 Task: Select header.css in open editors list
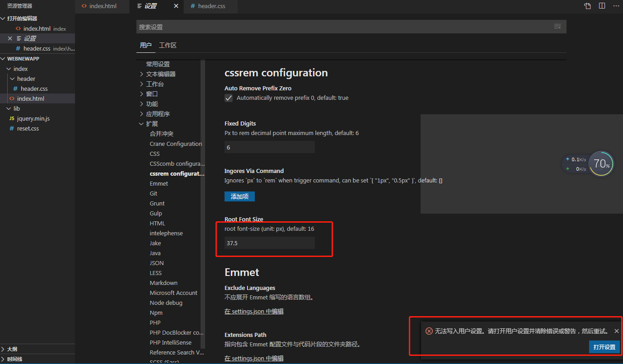tap(37, 48)
